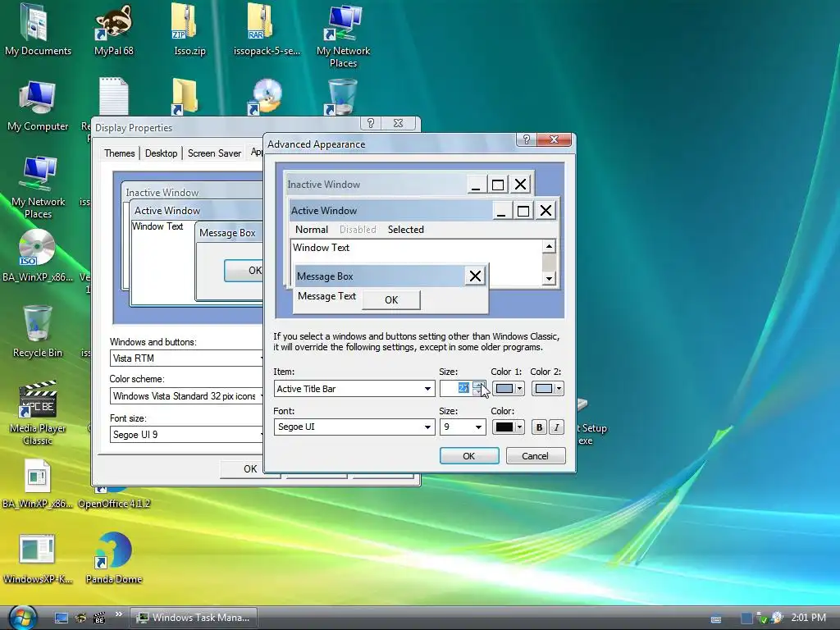Image resolution: width=840 pixels, height=630 pixels.
Task: Select the WindowsXP-K installer icon
Action: point(37,559)
